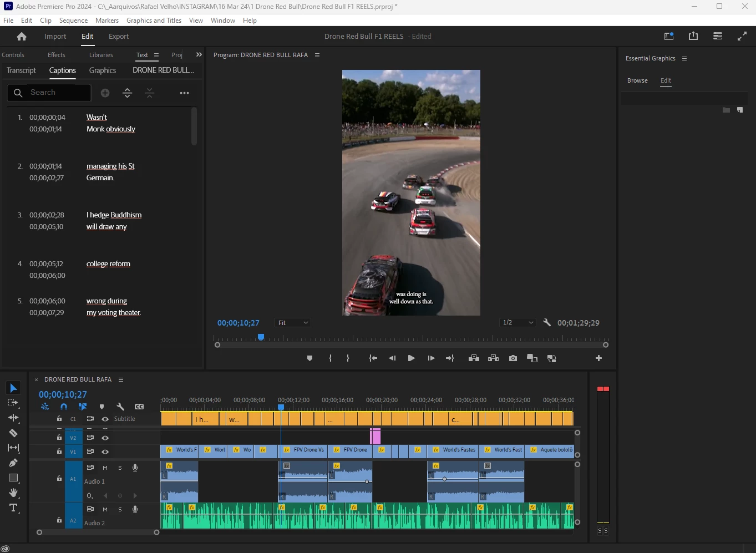Open the Sequence menu

click(x=73, y=20)
